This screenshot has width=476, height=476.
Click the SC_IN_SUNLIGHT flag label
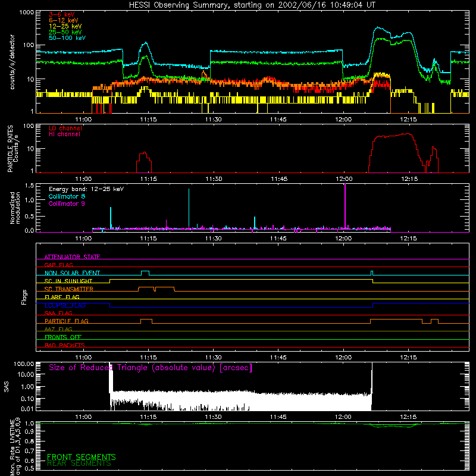pyautogui.click(x=68, y=281)
